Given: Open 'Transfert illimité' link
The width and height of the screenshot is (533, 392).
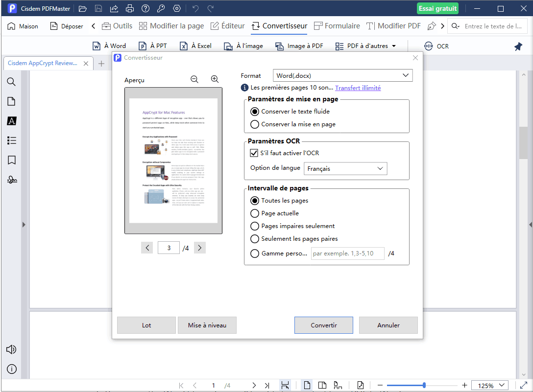Looking at the screenshot, I should point(358,88).
